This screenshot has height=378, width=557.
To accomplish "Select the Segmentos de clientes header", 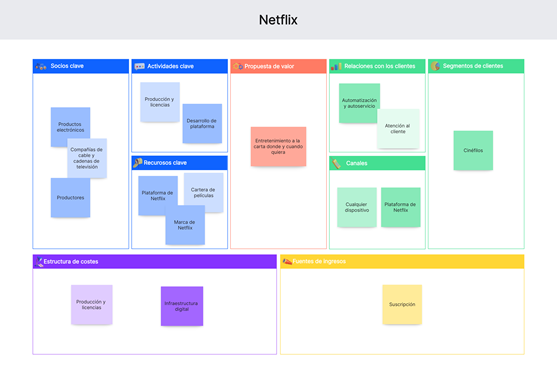I will click(476, 66).
